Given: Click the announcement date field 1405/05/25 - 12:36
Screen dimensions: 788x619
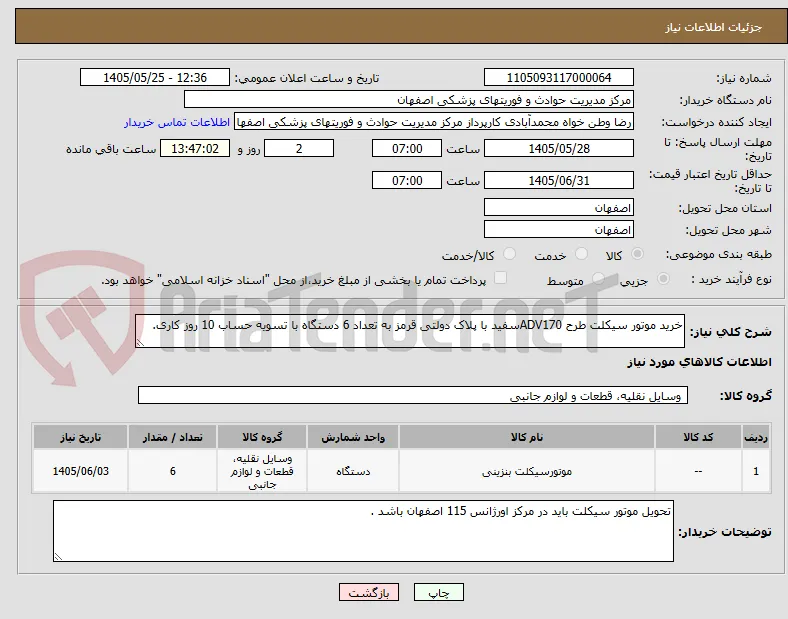Looking at the screenshot, I should pos(155,77).
